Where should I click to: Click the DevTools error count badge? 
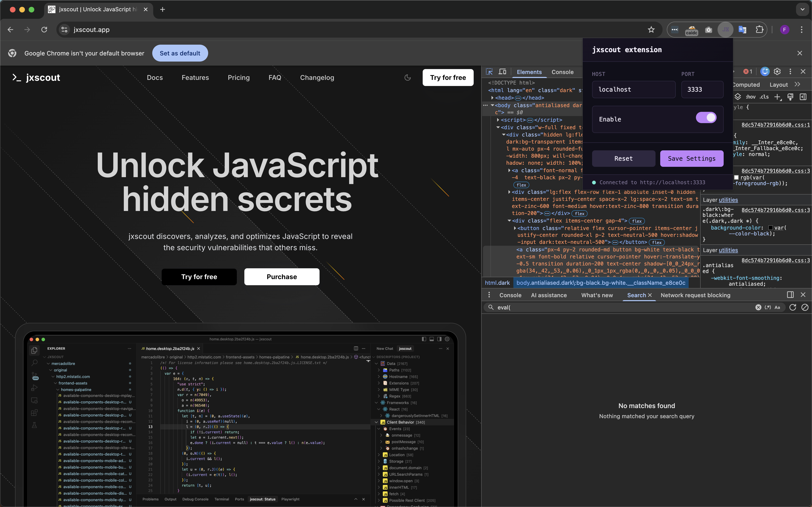(748, 71)
